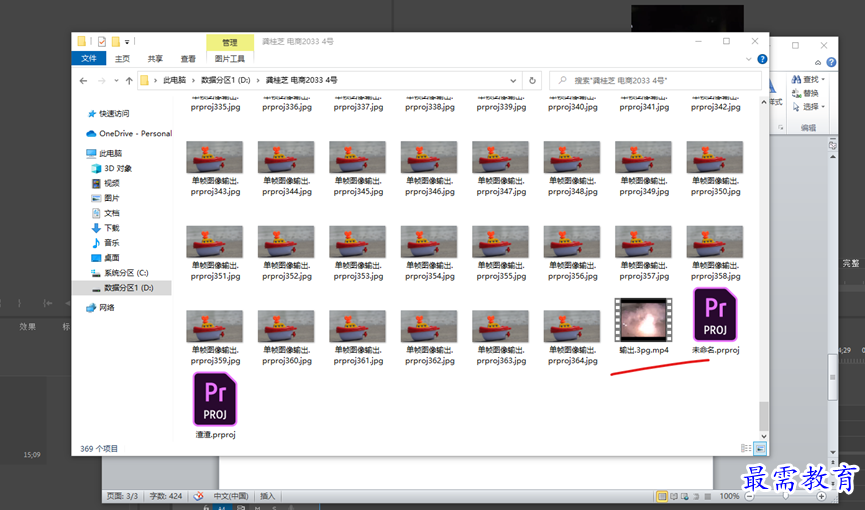This screenshot has height=510, width=865.
Task: Select Word print layout view icon
Action: coord(662,496)
